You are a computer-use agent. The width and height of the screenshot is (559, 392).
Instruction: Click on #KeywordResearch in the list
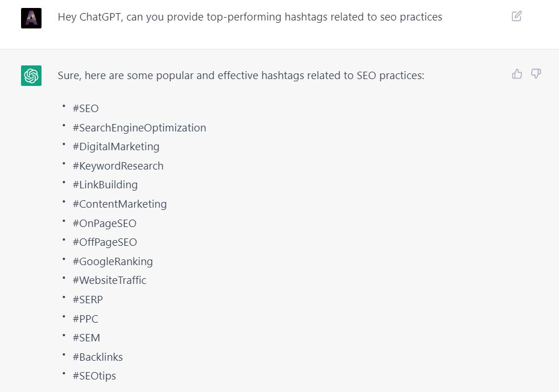[118, 166]
